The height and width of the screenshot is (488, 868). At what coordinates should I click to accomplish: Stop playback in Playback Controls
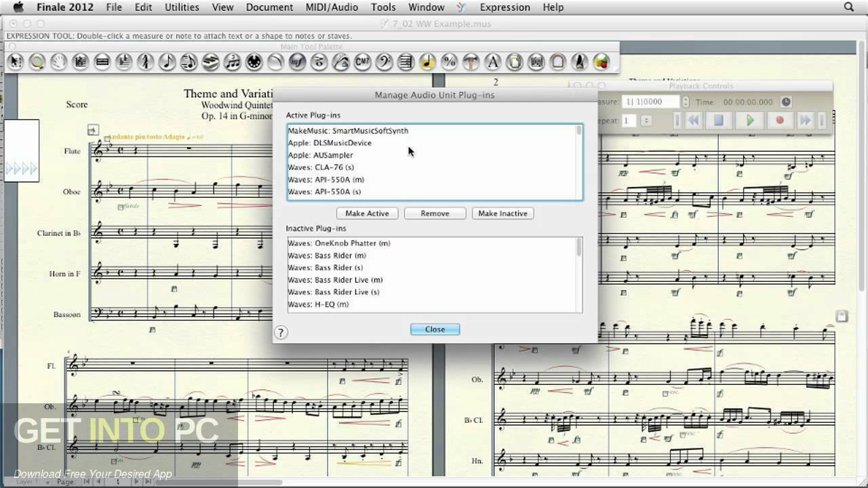[719, 121]
